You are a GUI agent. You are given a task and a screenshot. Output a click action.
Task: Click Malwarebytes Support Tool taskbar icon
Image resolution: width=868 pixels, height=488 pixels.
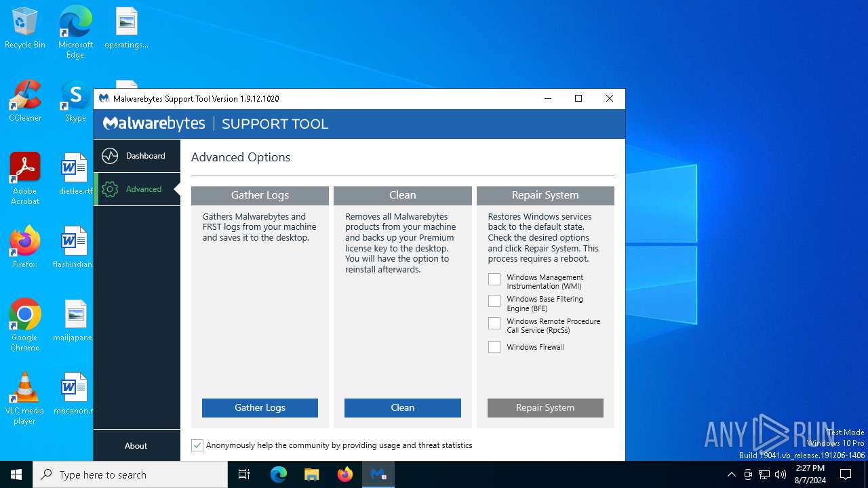click(378, 474)
